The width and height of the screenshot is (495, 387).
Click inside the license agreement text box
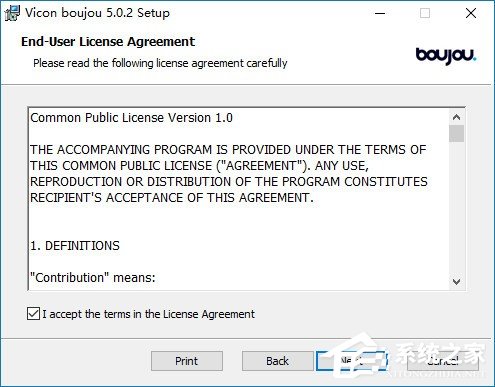click(x=238, y=199)
